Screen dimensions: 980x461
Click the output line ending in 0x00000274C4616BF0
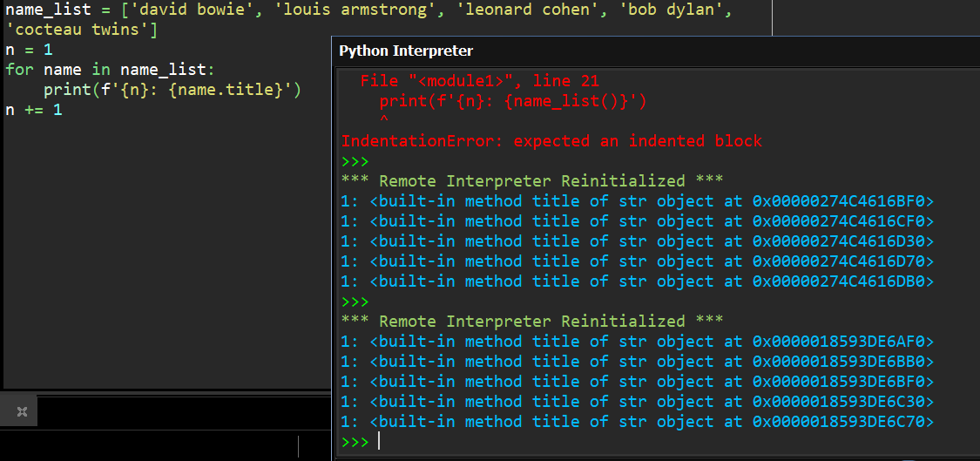(637, 201)
